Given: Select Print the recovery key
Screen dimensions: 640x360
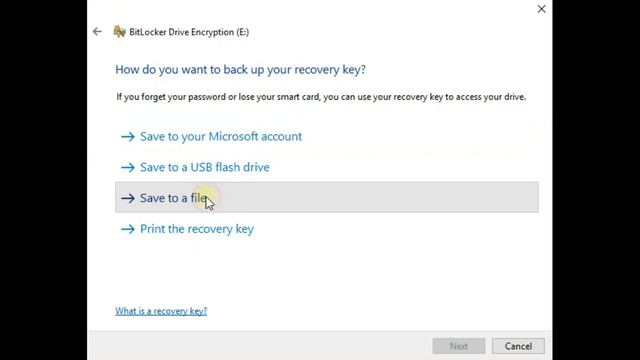Looking at the screenshot, I should coord(197,229).
